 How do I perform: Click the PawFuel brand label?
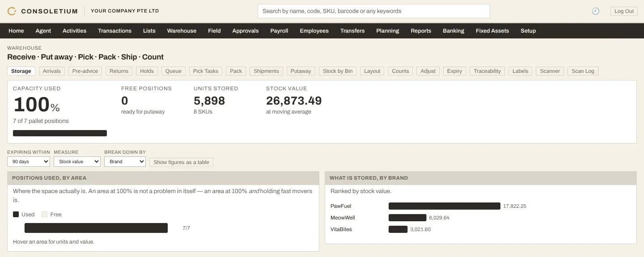click(x=341, y=206)
